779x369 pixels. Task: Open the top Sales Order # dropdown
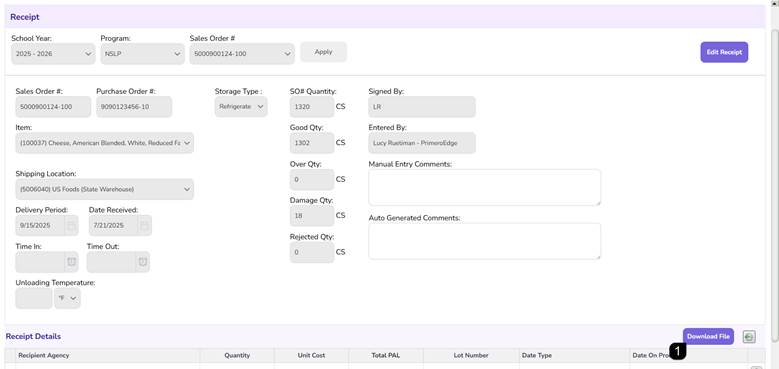coord(242,54)
